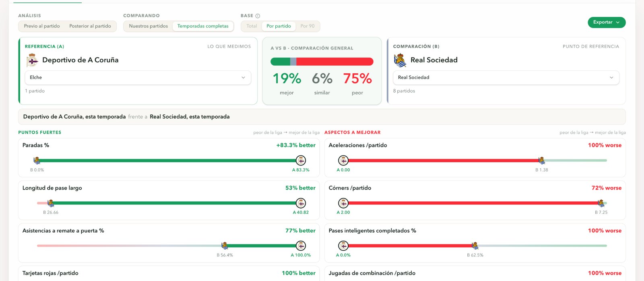Click the 72% worse label
The image size is (644, 281).
607,188
